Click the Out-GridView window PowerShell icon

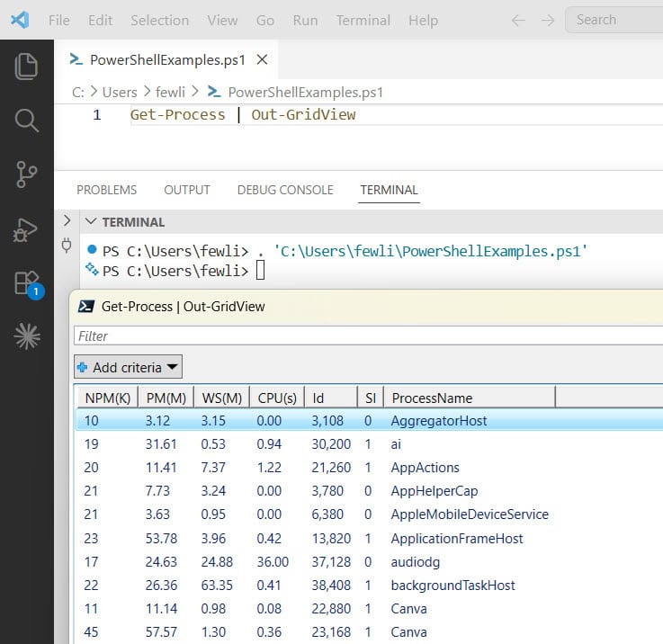point(86,306)
